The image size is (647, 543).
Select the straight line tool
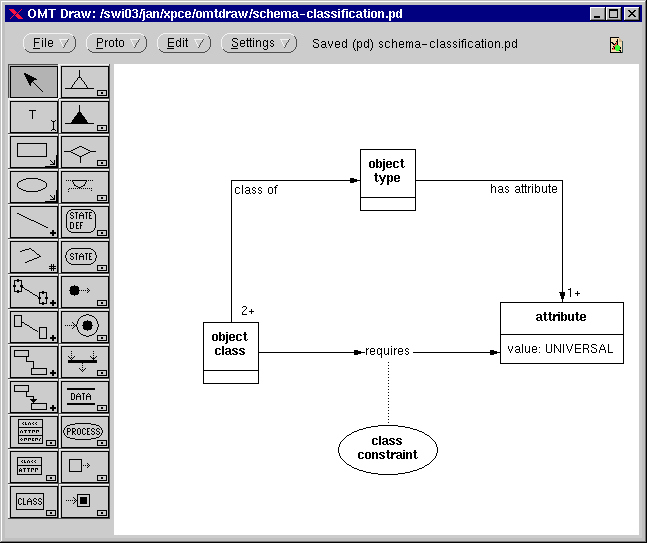(x=33, y=222)
